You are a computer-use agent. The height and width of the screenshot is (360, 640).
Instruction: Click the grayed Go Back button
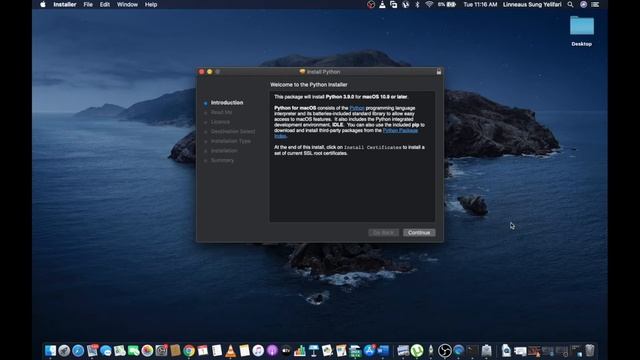383,232
